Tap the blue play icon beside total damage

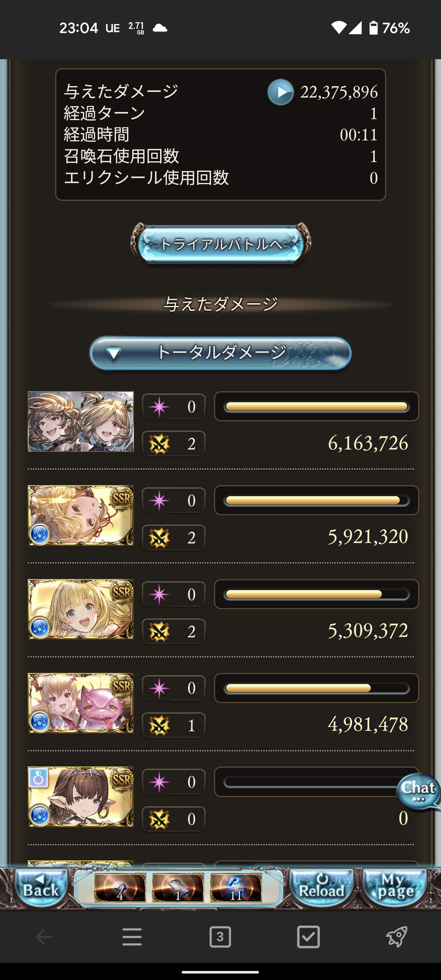pyautogui.click(x=280, y=92)
